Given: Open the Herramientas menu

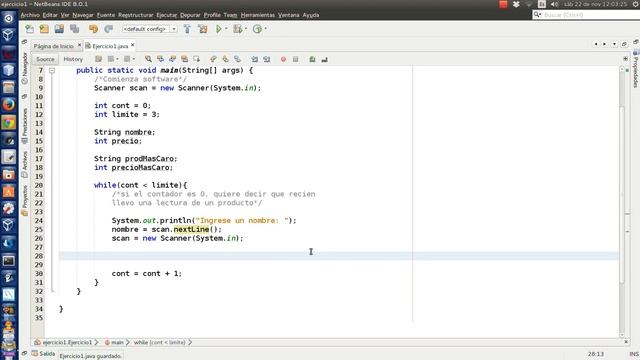Looking at the screenshot, I should coord(258,15).
